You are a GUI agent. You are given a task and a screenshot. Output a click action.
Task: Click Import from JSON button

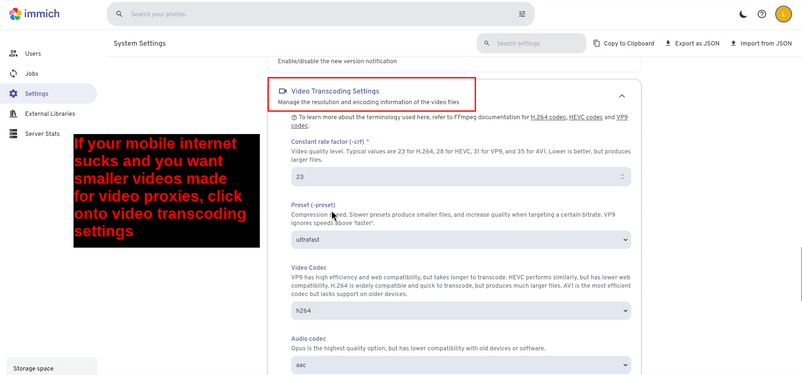[x=761, y=43]
